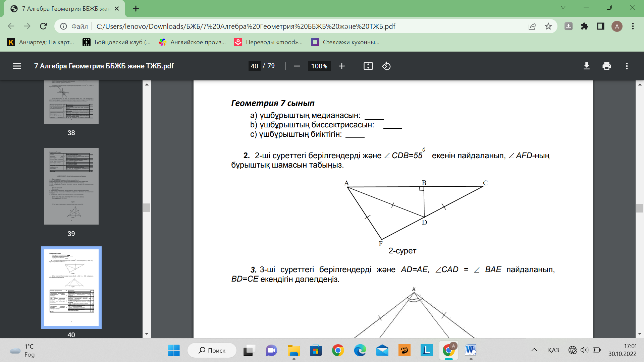Screen dimensions: 644x362
Task: Click the page number field showing 40
Action: click(255, 66)
